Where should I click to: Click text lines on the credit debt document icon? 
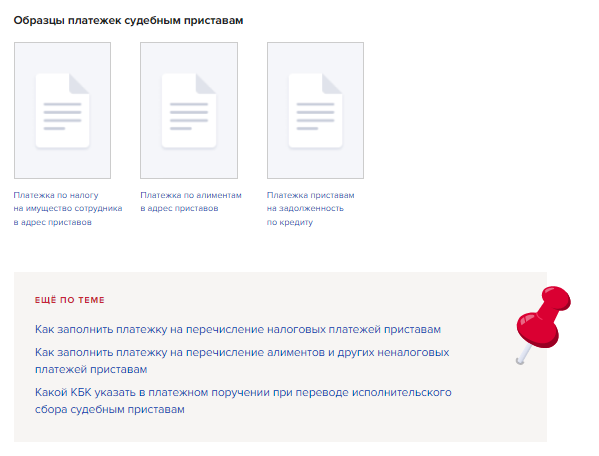[x=315, y=116]
